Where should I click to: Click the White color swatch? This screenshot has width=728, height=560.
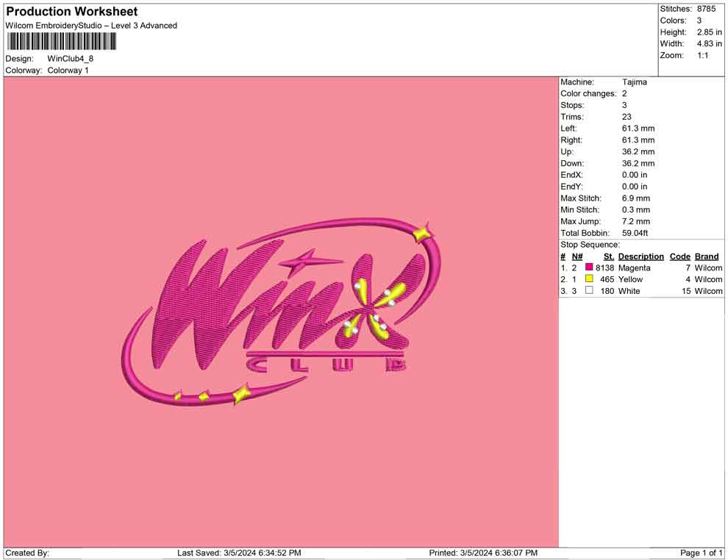(589, 290)
